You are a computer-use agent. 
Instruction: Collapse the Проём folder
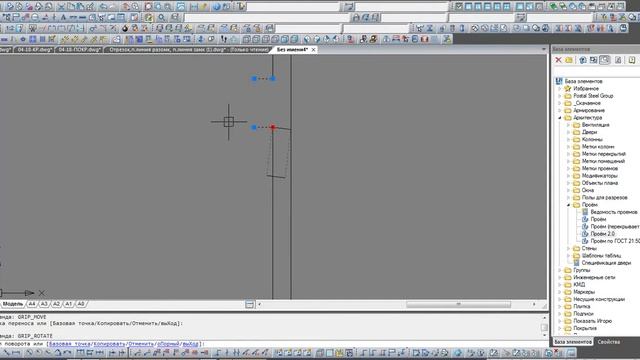pyautogui.click(x=568, y=205)
